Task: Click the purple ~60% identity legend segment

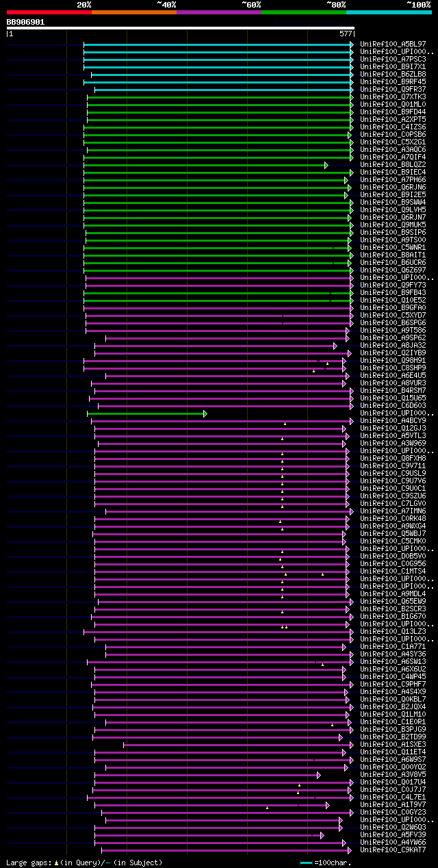Action: click(x=219, y=12)
